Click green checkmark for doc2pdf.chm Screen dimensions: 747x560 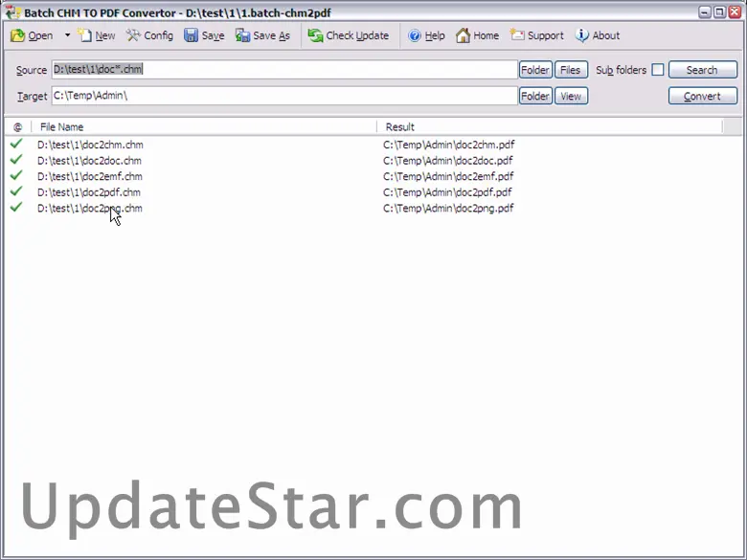16,190
